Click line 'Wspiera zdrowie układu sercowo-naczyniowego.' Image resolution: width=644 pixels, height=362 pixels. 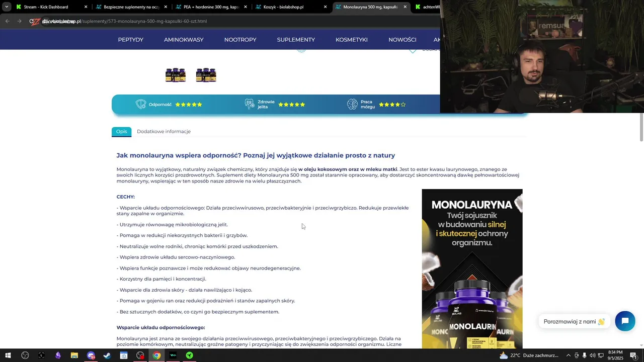coord(176,257)
